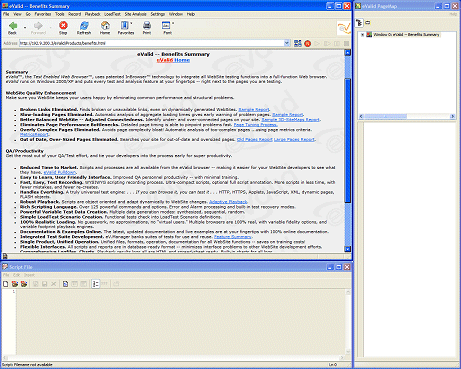This screenshot has width=461, height=369.
Task: Click in the Script File editor area
Action: coord(181,322)
